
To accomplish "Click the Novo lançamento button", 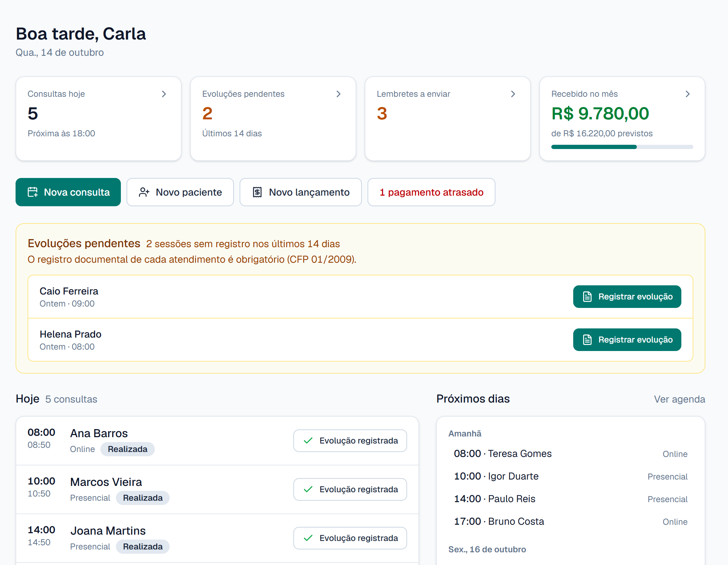I will coord(301,192).
